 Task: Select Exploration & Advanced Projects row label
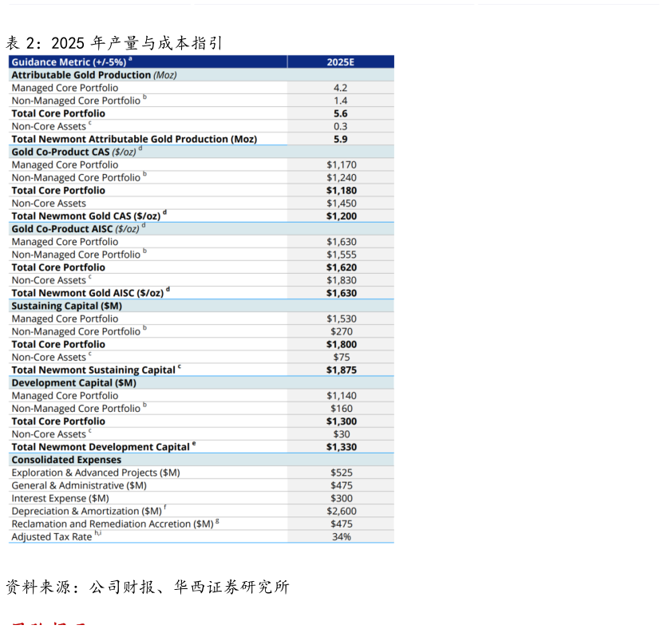coord(95,473)
